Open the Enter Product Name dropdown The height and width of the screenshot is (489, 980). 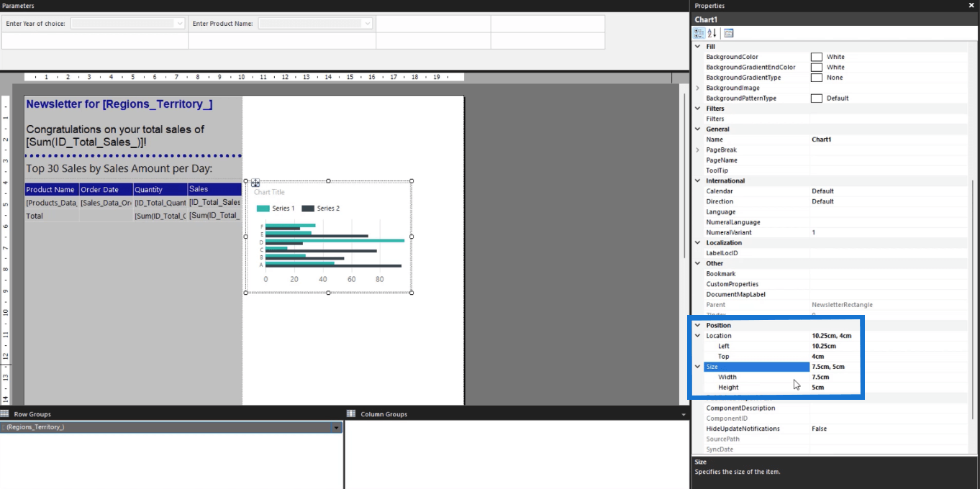(x=367, y=24)
